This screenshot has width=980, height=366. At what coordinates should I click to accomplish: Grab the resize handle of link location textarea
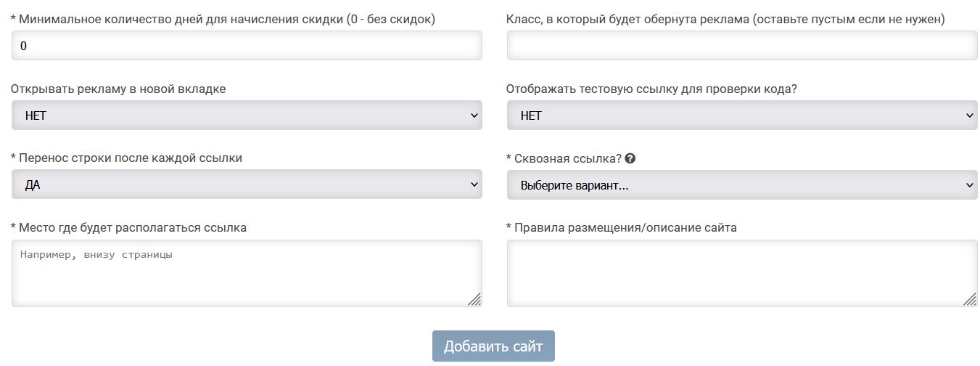coord(474,299)
